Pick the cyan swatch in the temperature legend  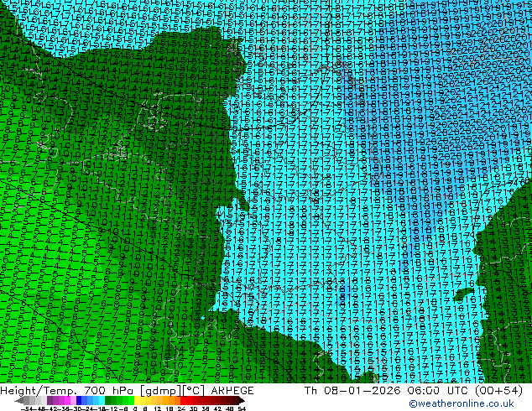pos(102,400)
